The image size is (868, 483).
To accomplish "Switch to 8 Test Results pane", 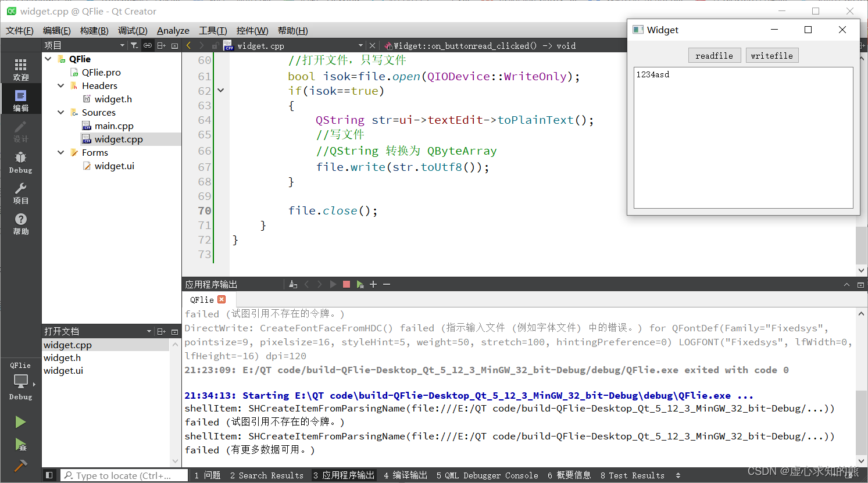I will (633, 475).
